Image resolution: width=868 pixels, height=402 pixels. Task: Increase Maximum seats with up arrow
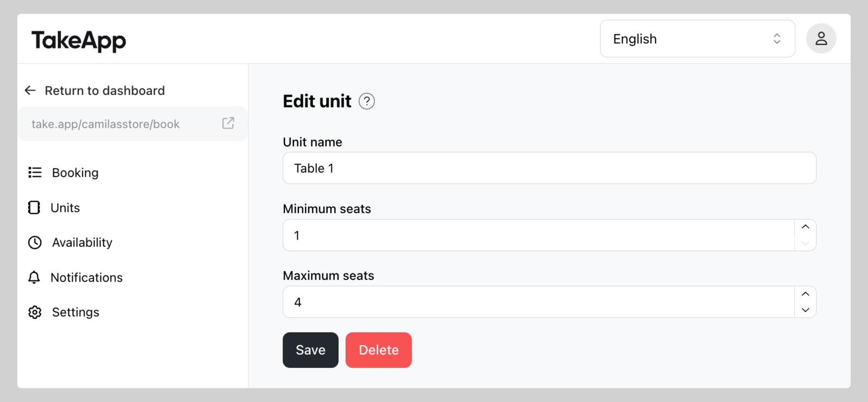pos(805,294)
